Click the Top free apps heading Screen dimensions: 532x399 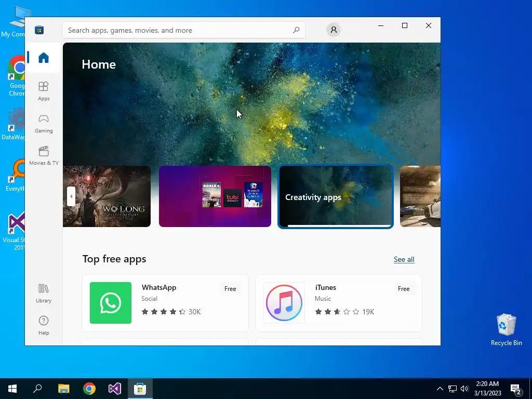point(114,259)
